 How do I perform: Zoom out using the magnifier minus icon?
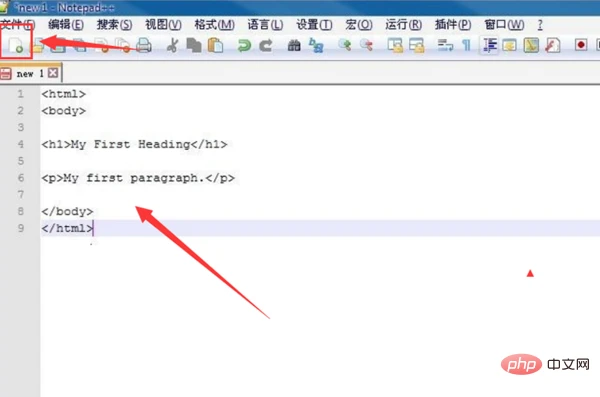click(x=366, y=46)
